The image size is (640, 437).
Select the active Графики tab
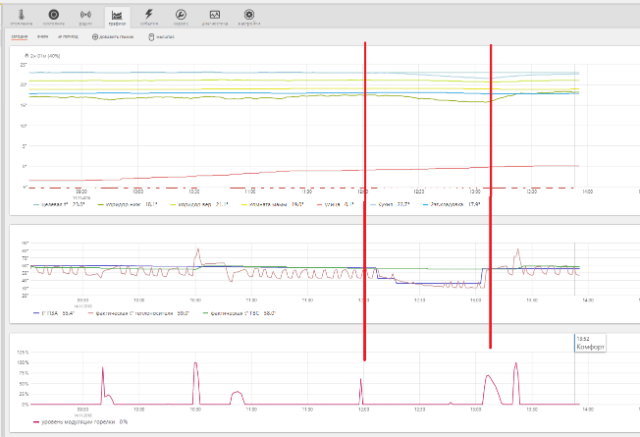[x=117, y=17]
